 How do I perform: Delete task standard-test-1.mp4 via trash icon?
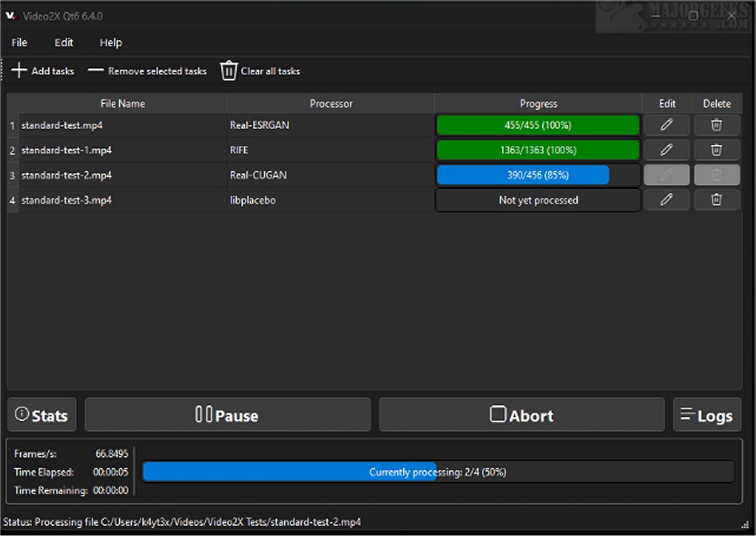(716, 150)
